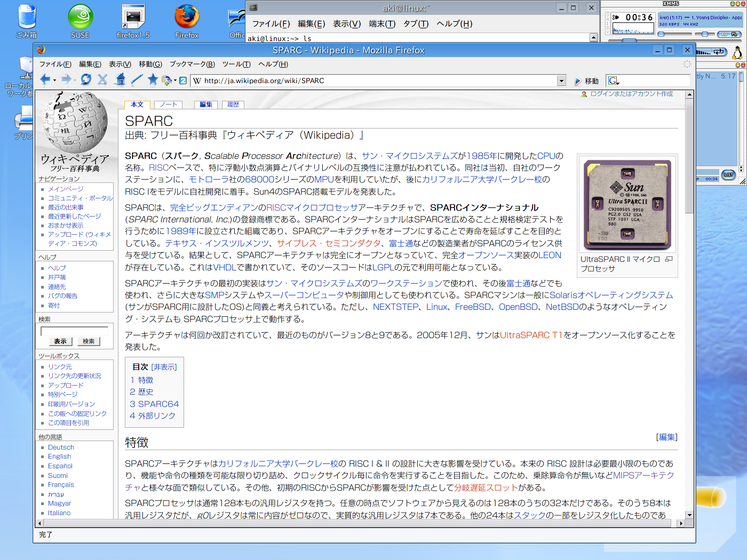Click the Stop loading X icon
Screen dimensions: 747x560
point(102,80)
